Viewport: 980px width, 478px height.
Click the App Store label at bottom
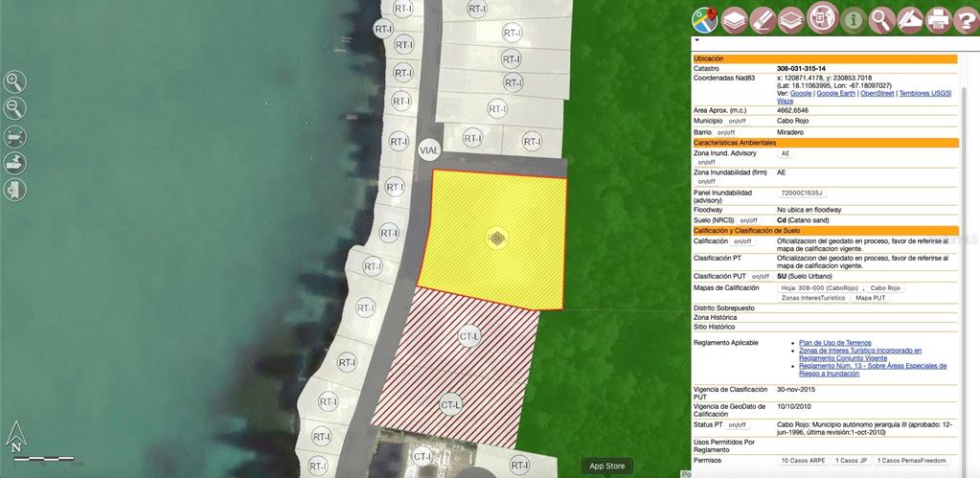click(606, 467)
